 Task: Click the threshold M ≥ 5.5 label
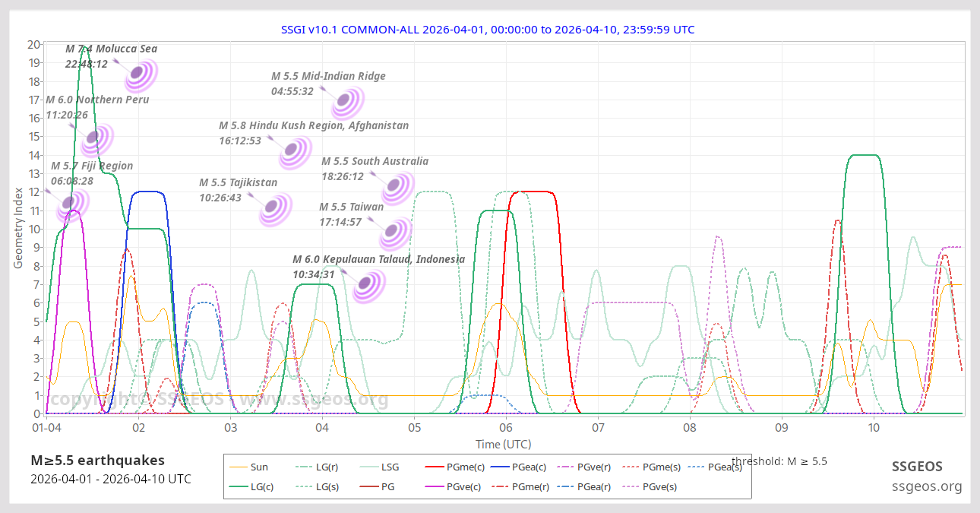pyautogui.click(x=779, y=461)
